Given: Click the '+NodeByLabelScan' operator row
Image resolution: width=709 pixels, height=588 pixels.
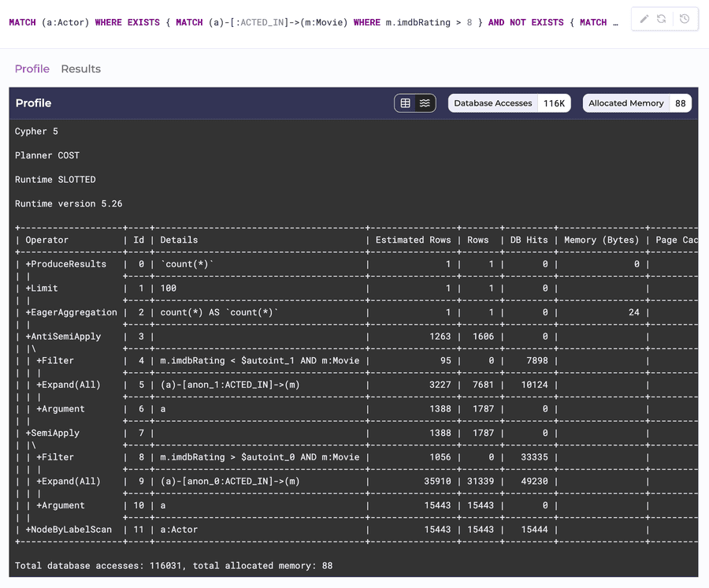Looking at the screenshot, I should tap(69, 529).
